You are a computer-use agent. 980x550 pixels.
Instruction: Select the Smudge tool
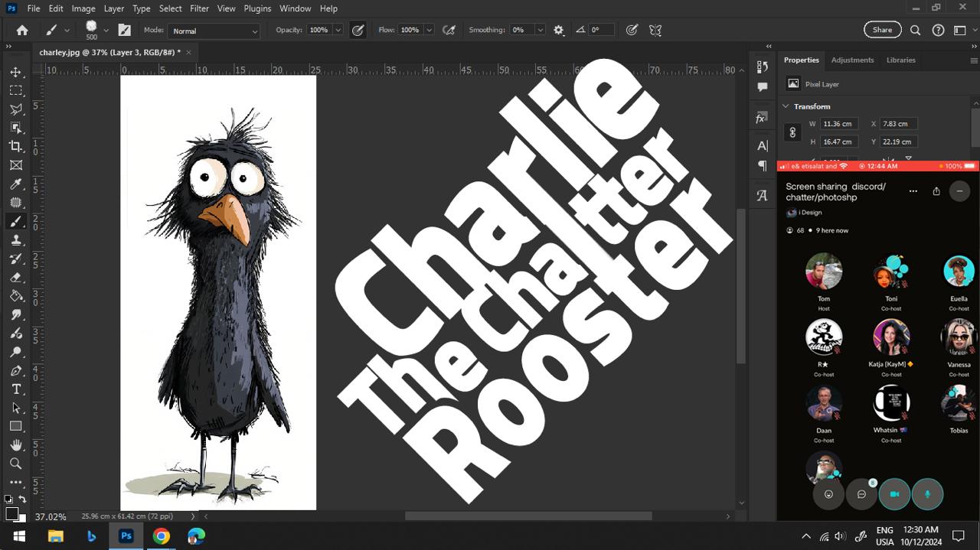(x=16, y=314)
